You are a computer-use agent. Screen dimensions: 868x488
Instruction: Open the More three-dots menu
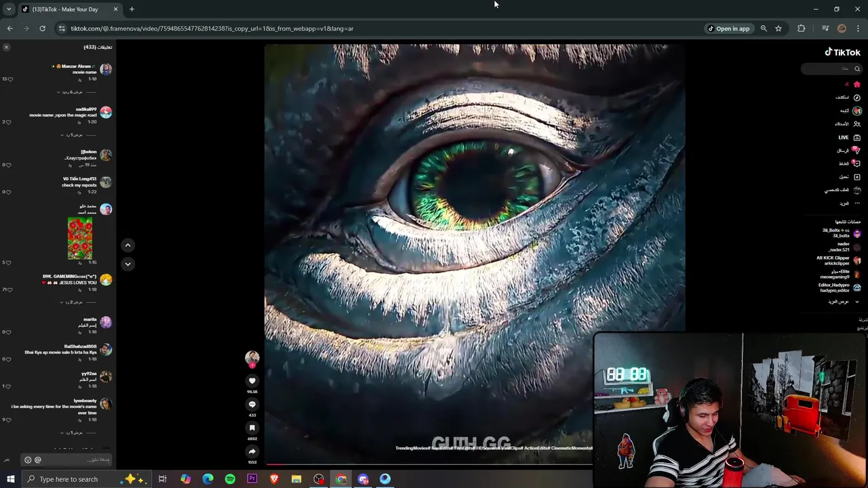point(856,203)
